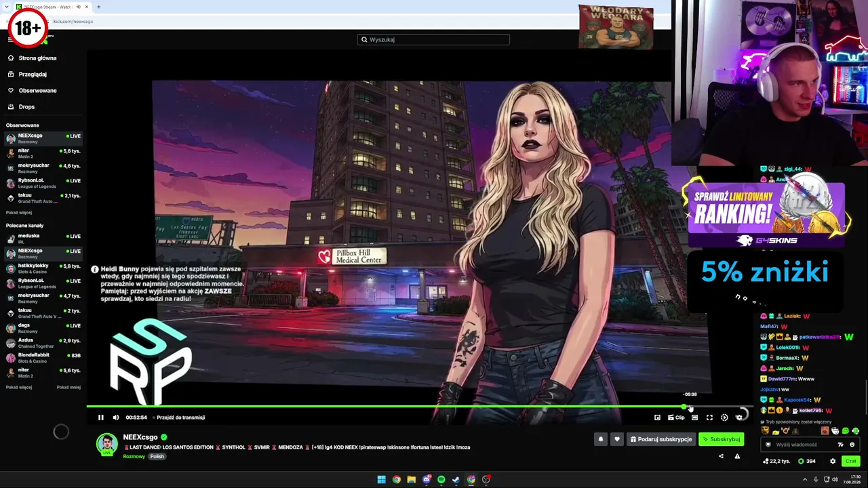Toggle theater mode in the player
This screenshot has height=488, width=868.
coord(694,418)
